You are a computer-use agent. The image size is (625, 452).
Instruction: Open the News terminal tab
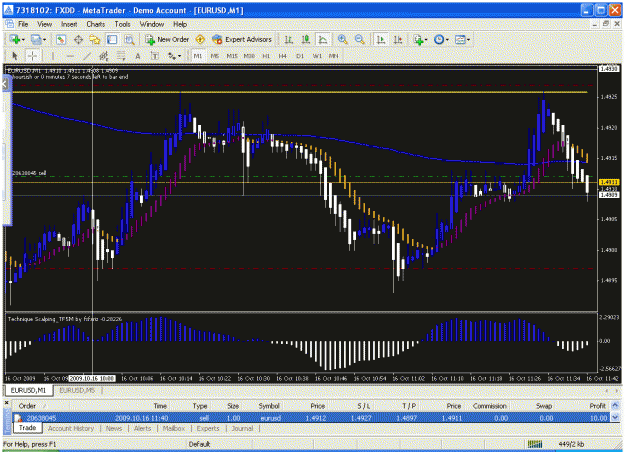pyautogui.click(x=114, y=428)
